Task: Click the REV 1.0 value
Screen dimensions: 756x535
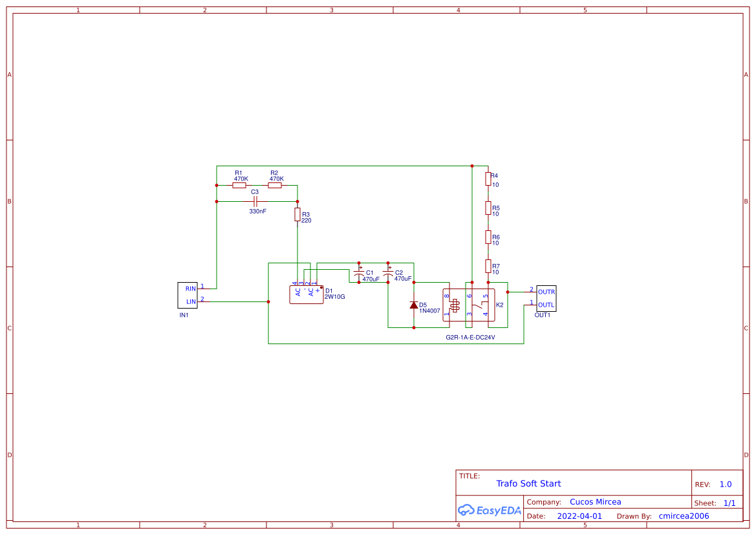Action: (x=724, y=483)
